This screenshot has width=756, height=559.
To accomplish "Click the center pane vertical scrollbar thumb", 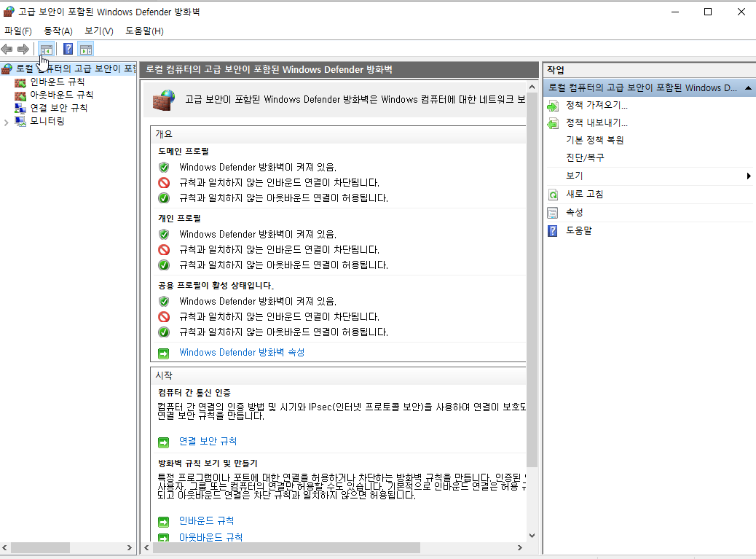I will pyautogui.click(x=532, y=280).
